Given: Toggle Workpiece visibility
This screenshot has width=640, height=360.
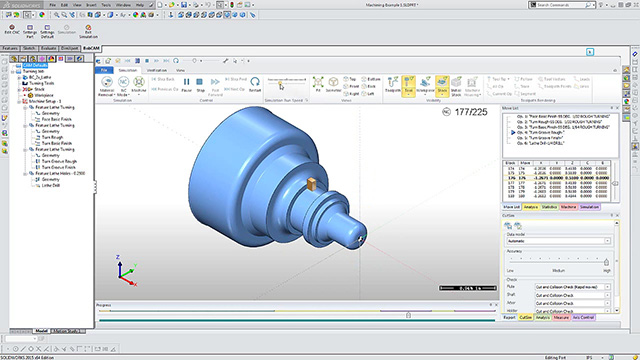Looking at the screenshot, I should (425, 85).
